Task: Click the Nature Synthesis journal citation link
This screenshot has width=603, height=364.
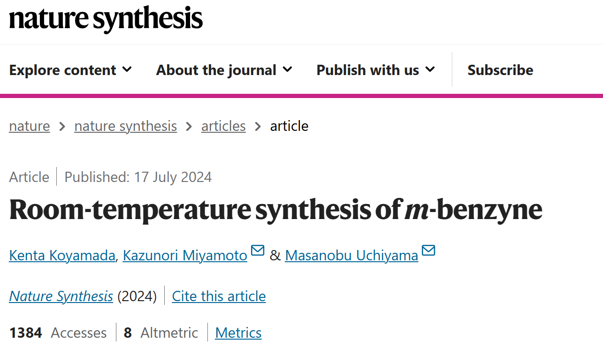Action: (x=61, y=296)
